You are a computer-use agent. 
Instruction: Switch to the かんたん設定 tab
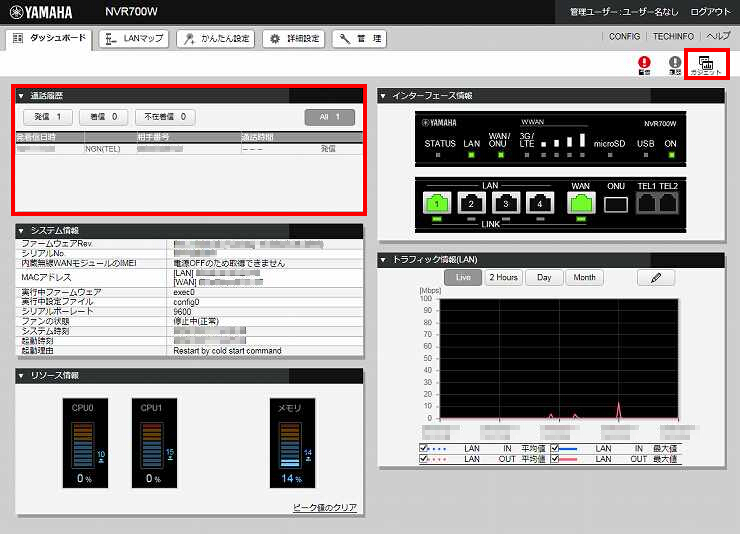[x=216, y=39]
